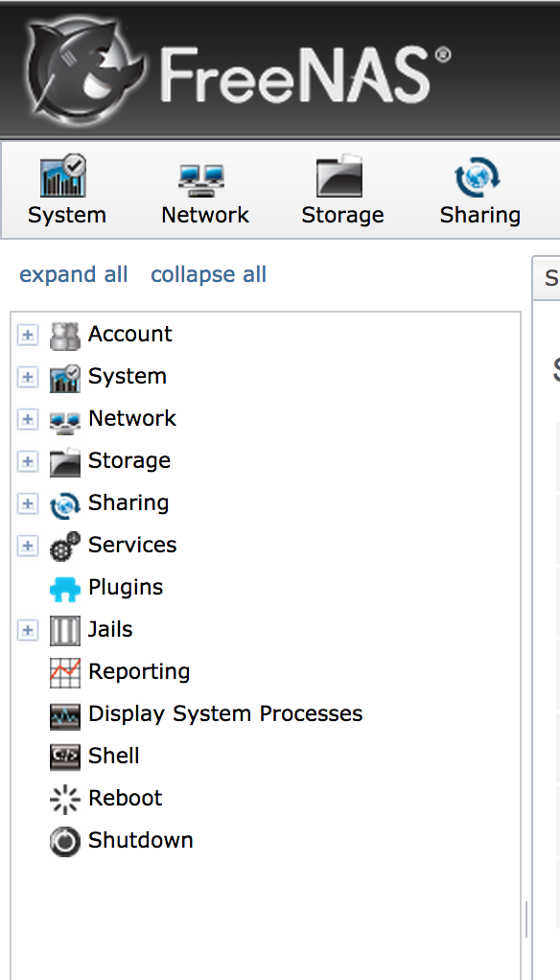Click the Storage folder icon in tree
This screenshot has height=980, width=560.
65,462
